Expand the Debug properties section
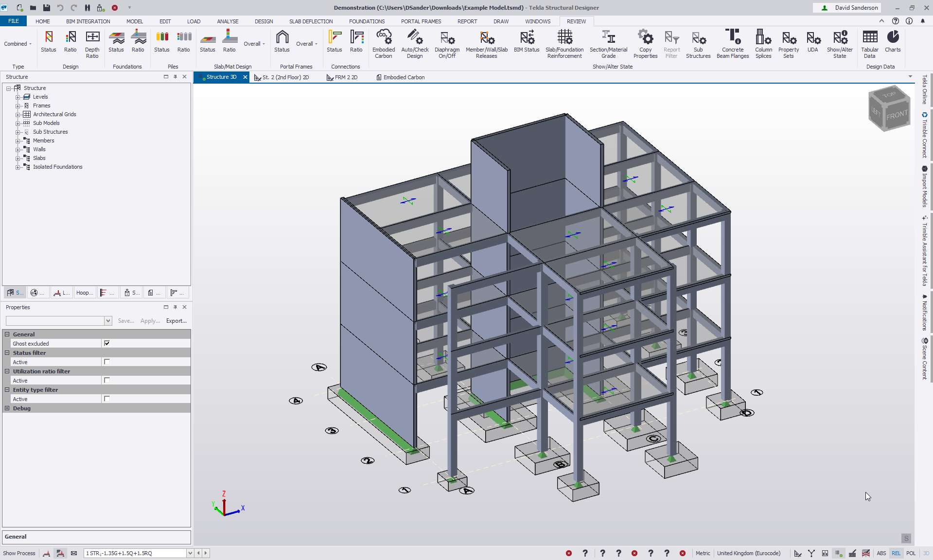The image size is (933, 560). click(7, 408)
